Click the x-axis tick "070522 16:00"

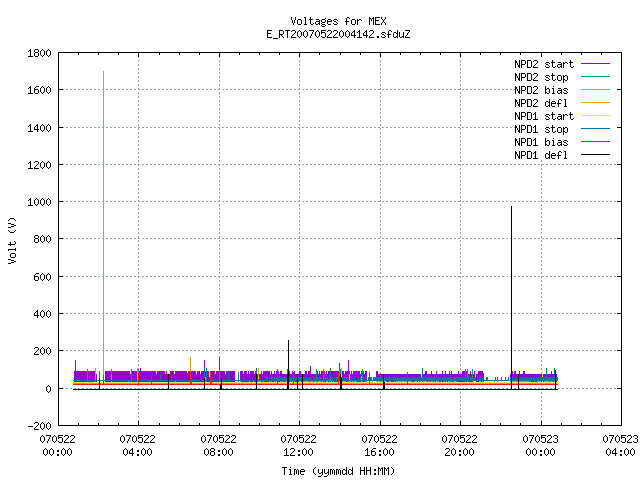(379, 446)
